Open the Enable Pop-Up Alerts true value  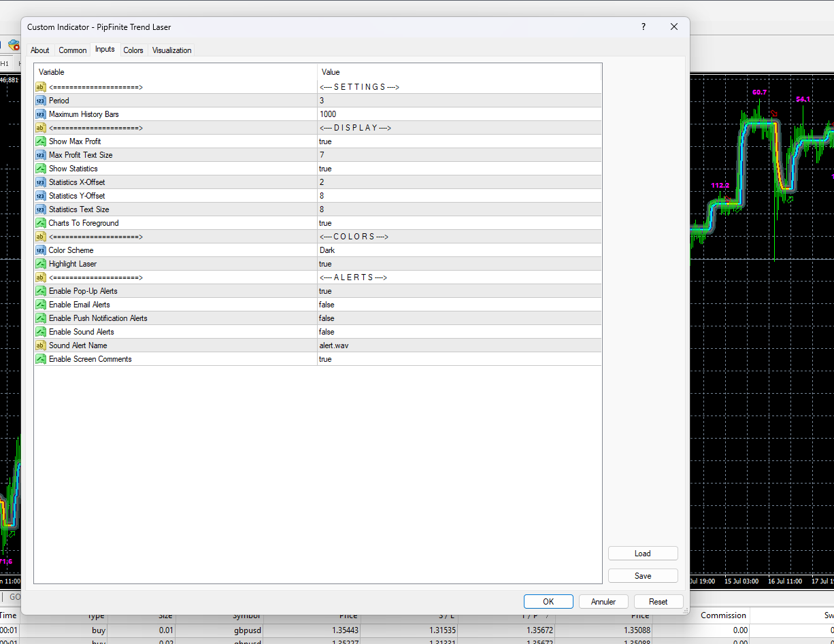(459, 291)
